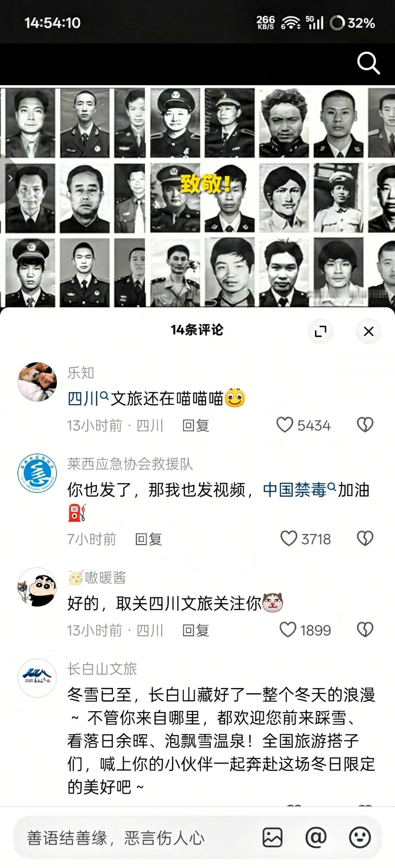Viewport: 395px width, 868px height.
Task: Dislike 嗷暖酱's comment via broken heart
Action: tap(365, 630)
